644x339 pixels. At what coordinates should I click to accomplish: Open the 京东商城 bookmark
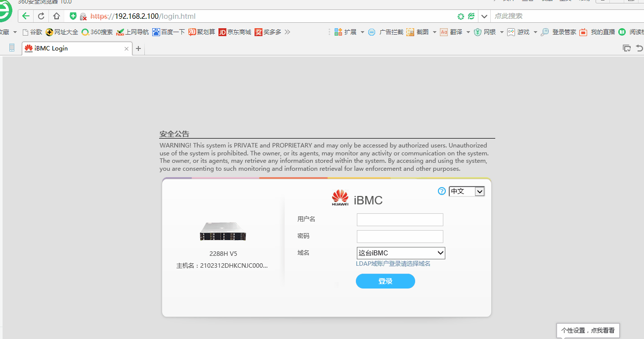pyautogui.click(x=235, y=32)
